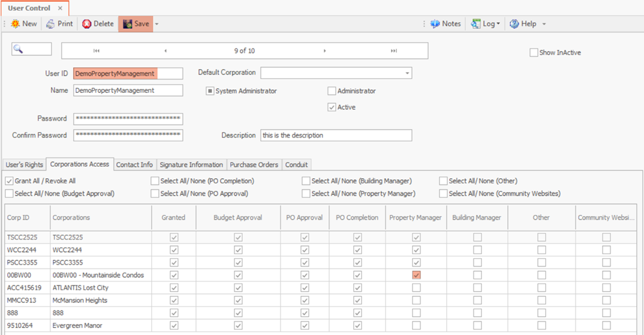This screenshot has height=335, width=644.
Task: Open the Notes tool
Action: [x=446, y=24]
